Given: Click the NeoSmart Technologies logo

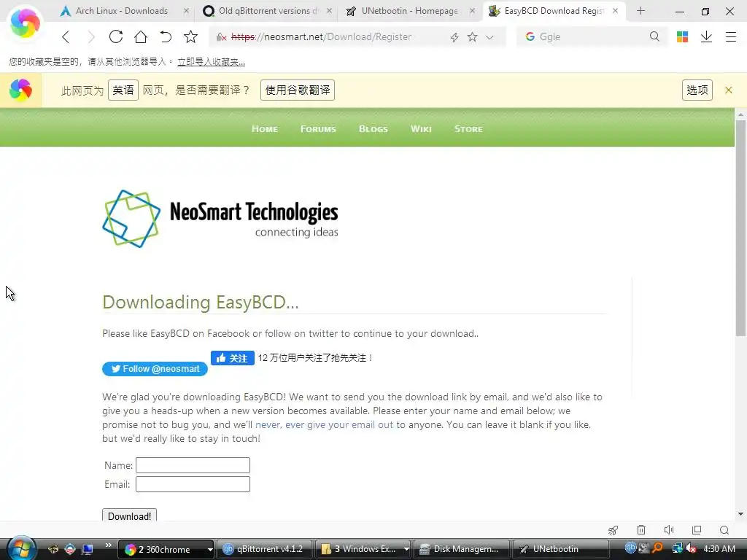Looking at the screenshot, I should coord(220,219).
